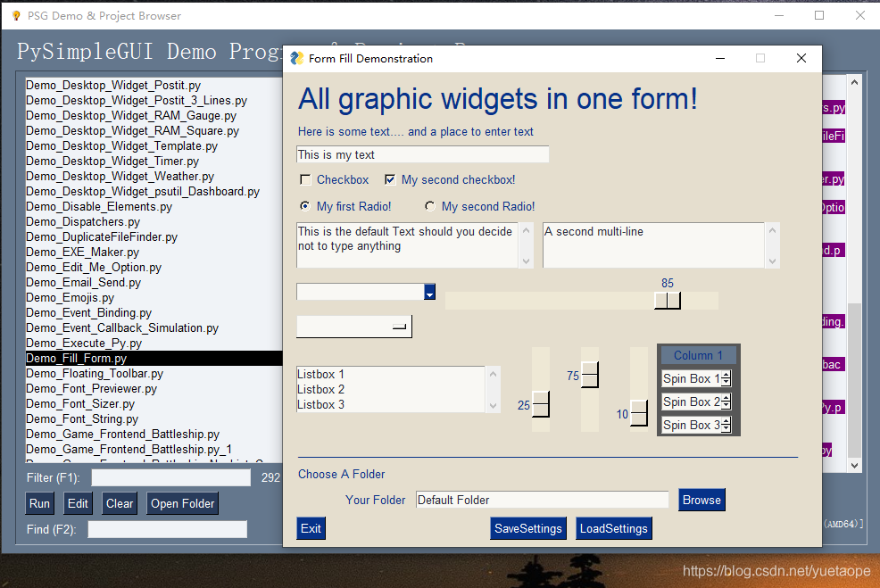Image resolution: width=880 pixels, height=588 pixels.
Task: Click the lightbulb icon in PSG Browser title
Action: [x=16, y=16]
